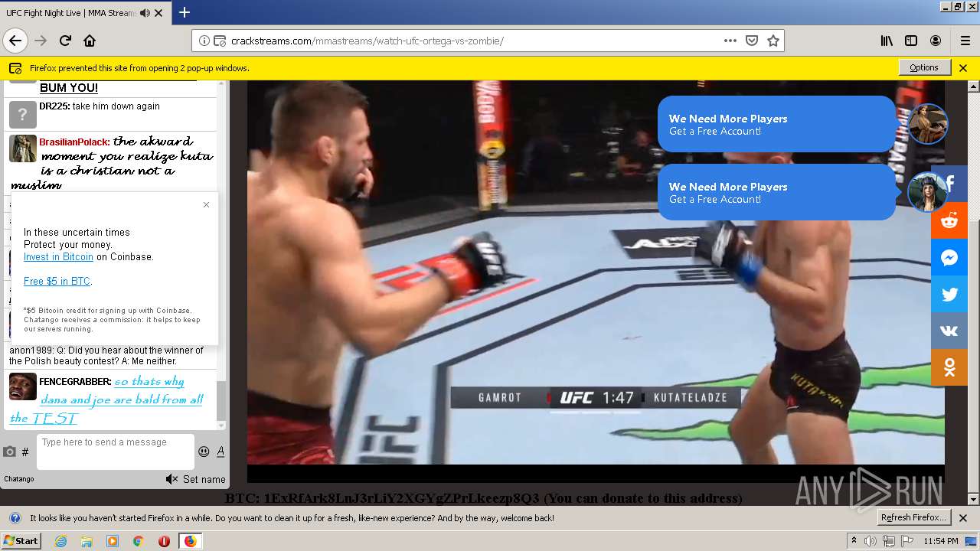Open Opera from the taskbar

[164, 541]
